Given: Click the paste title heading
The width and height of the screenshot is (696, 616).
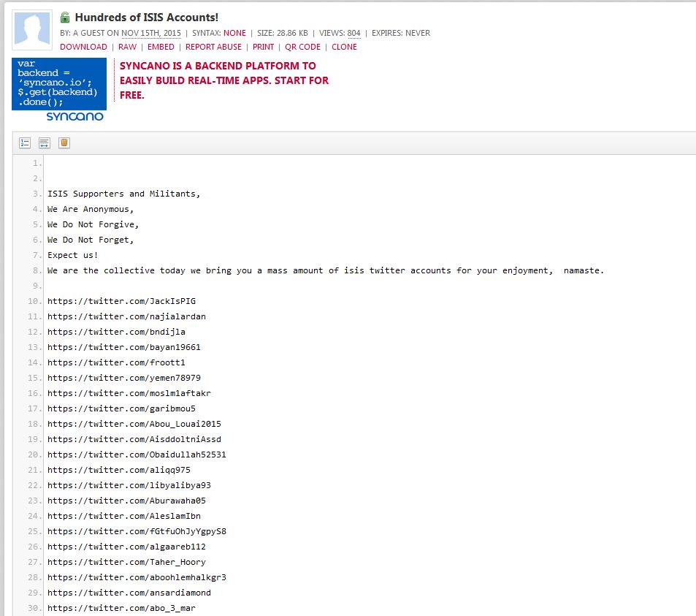Looking at the screenshot, I should 146,17.
